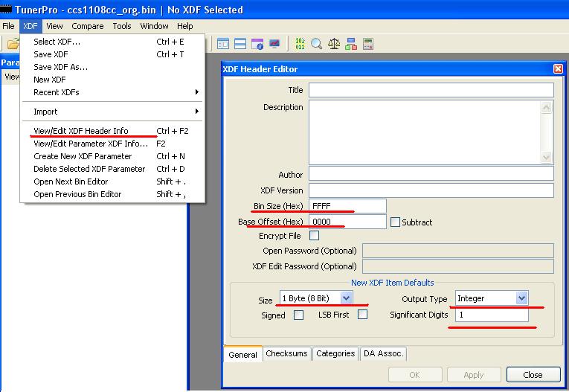The height and width of the screenshot is (392, 569).
Task: Click the Bin Size (Hex) input field
Action: tap(347, 206)
